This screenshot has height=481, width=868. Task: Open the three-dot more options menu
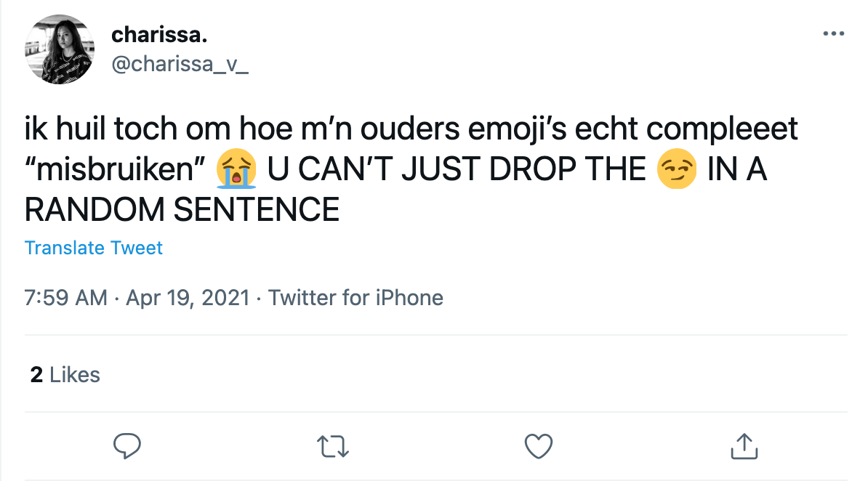[832, 34]
